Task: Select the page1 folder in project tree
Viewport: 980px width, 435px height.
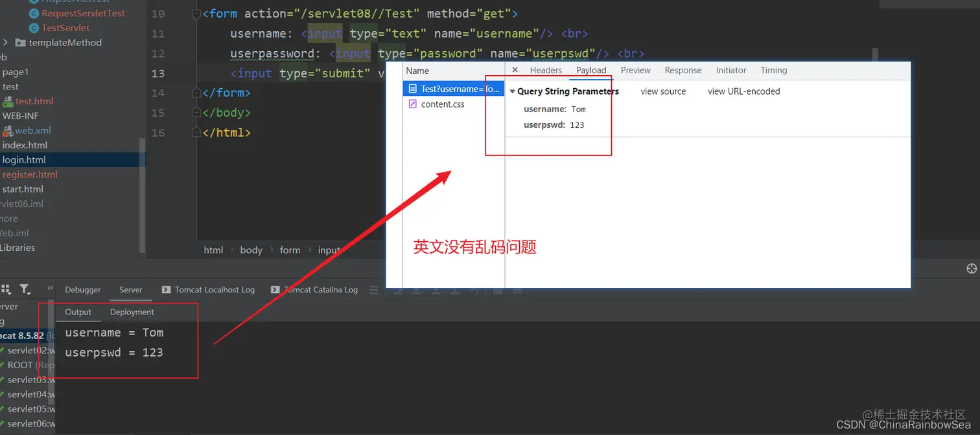Action: tap(16, 72)
